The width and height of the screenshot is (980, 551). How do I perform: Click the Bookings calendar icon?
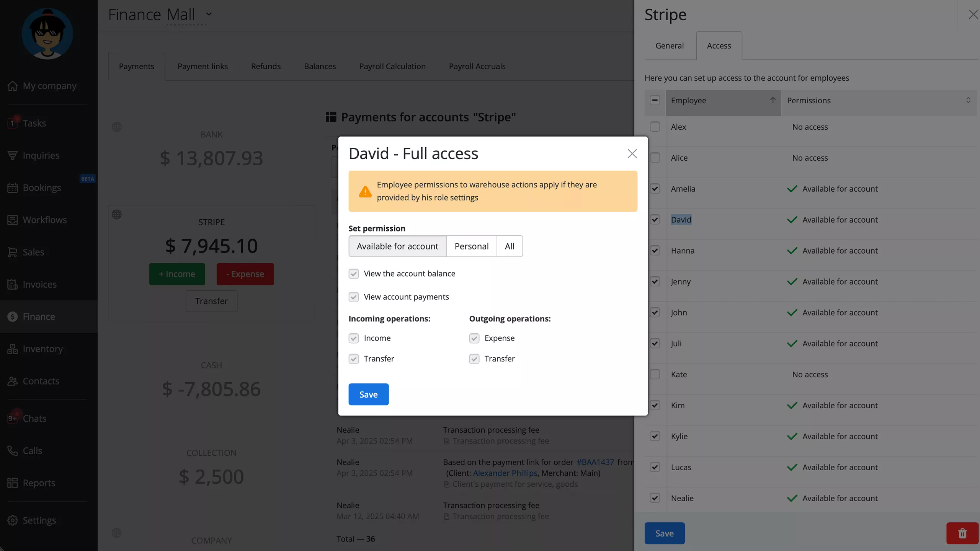[12, 188]
